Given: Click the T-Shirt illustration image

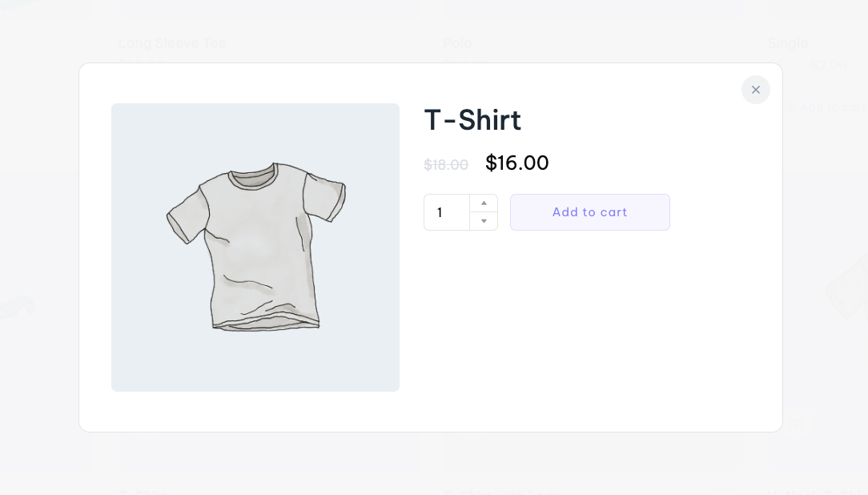Looking at the screenshot, I should click(x=255, y=247).
